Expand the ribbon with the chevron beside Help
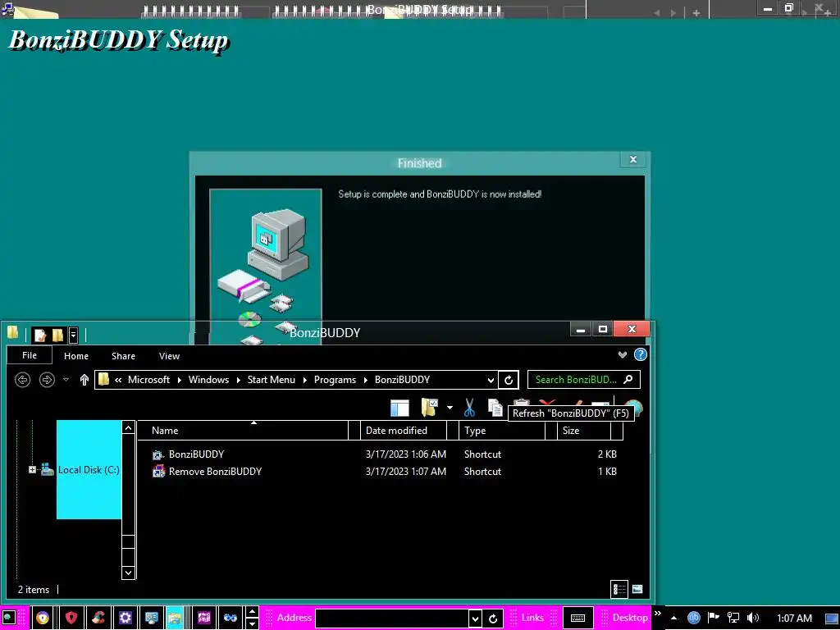 point(623,354)
